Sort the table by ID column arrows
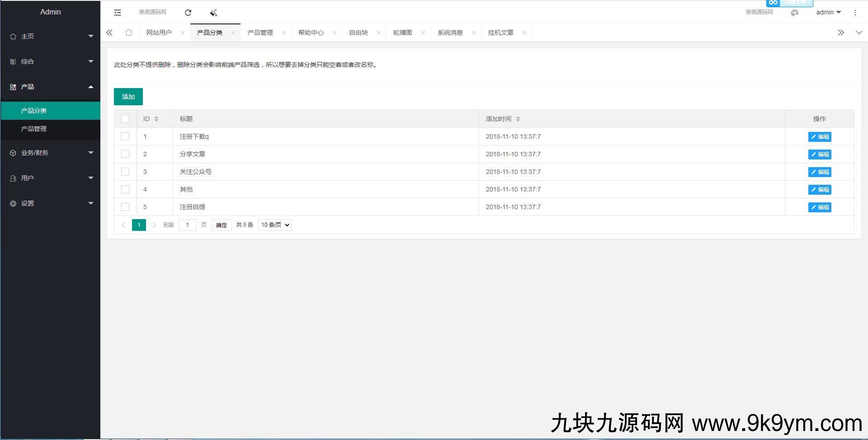The image size is (868, 440). (156, 118)
